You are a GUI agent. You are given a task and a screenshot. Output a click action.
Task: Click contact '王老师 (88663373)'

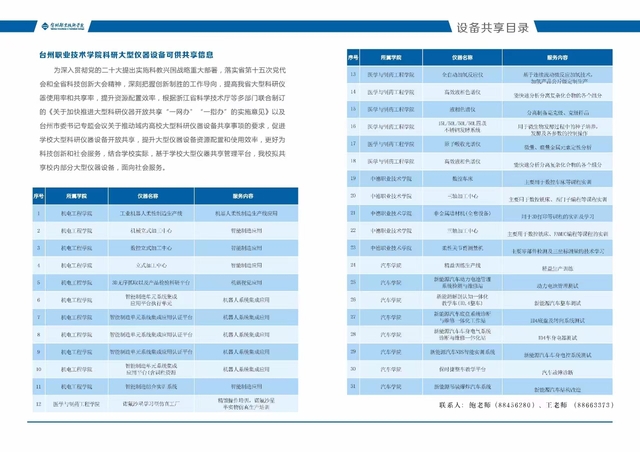[x=580, y=405]
